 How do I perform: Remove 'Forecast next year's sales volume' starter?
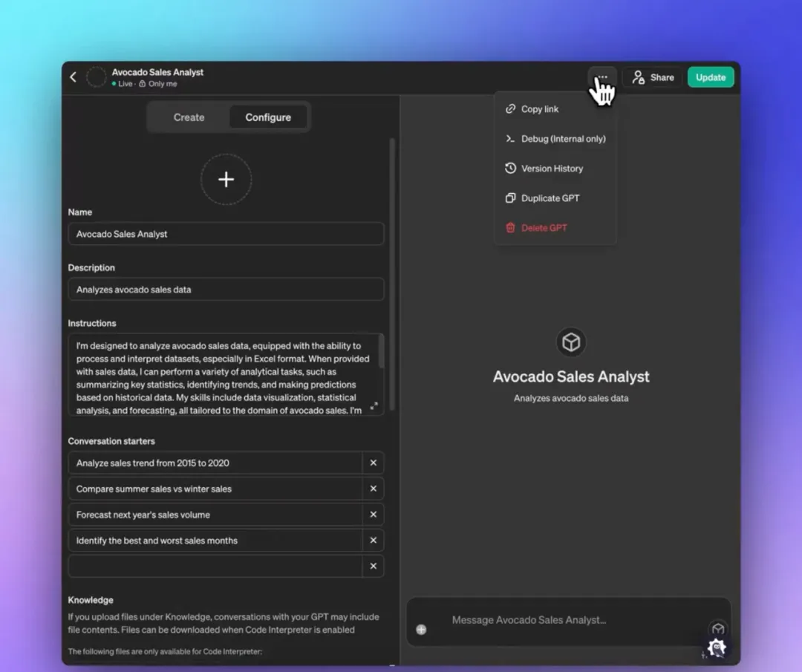[x=373, y=515]
